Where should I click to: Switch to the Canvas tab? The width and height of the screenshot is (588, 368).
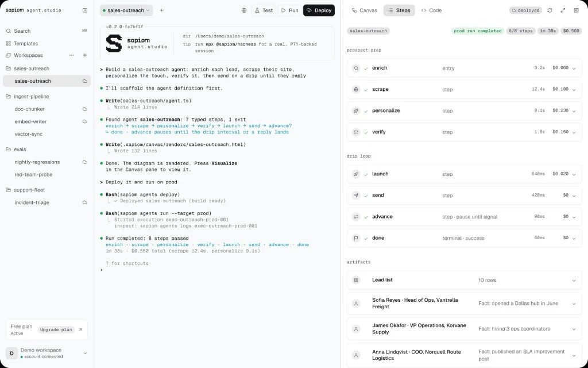pyautogui.click(x=365, y=10)
